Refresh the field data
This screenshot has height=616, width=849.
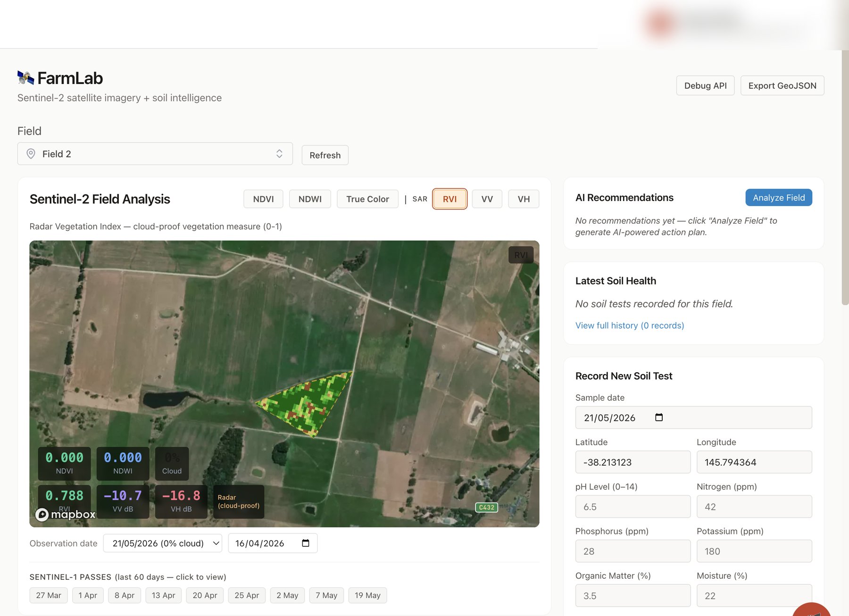coord(325,155)
